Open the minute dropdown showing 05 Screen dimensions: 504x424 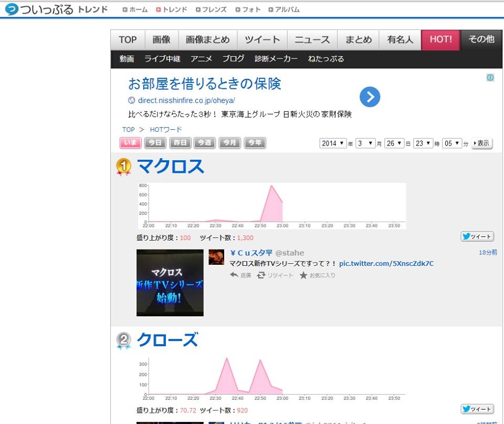452,143
